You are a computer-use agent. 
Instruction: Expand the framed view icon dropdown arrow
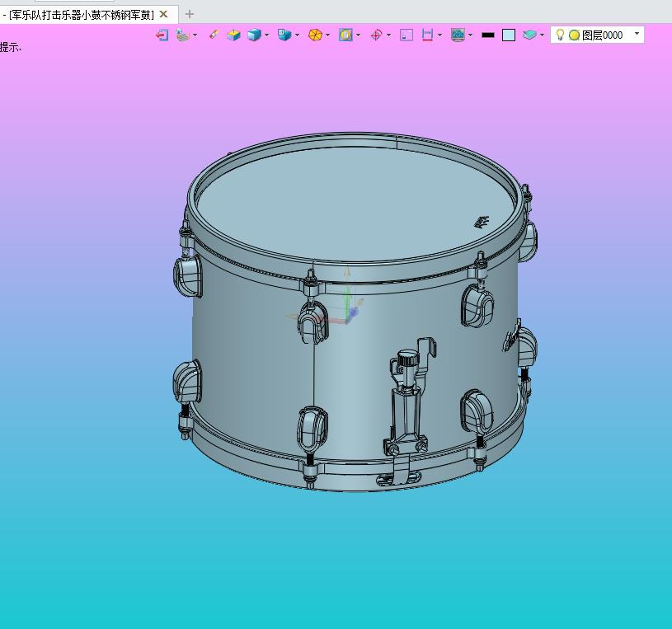(359, 35)
